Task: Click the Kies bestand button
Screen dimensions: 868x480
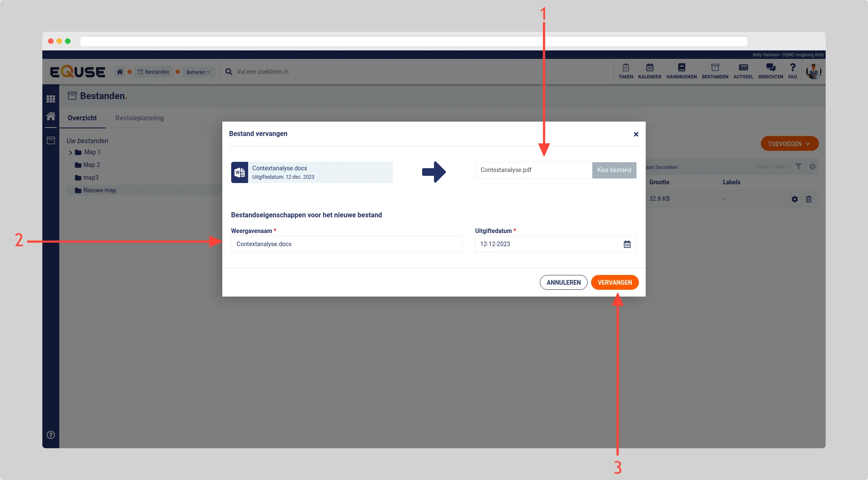Action: click(614, 170)
